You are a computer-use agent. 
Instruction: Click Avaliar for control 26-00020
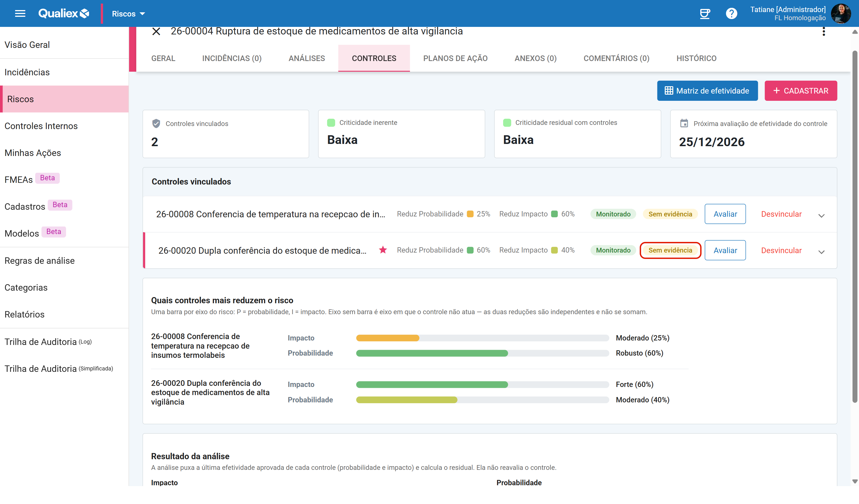725,250
